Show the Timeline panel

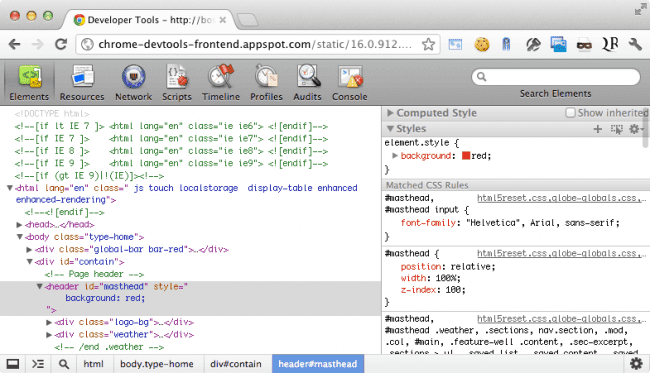(221, 83)
